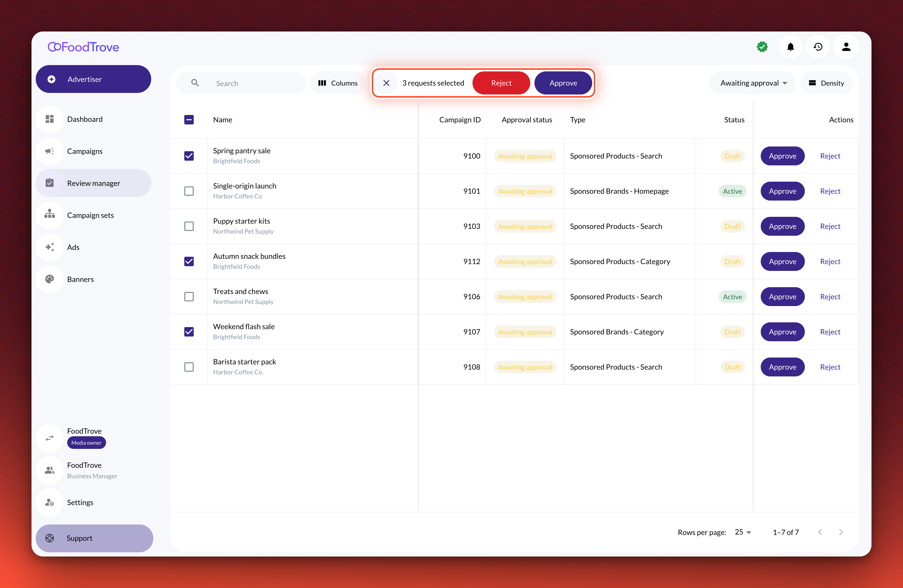Go to next page arrow
Image resolution: width=903 pixels, height=588 pixels.
tap(841, 532)
